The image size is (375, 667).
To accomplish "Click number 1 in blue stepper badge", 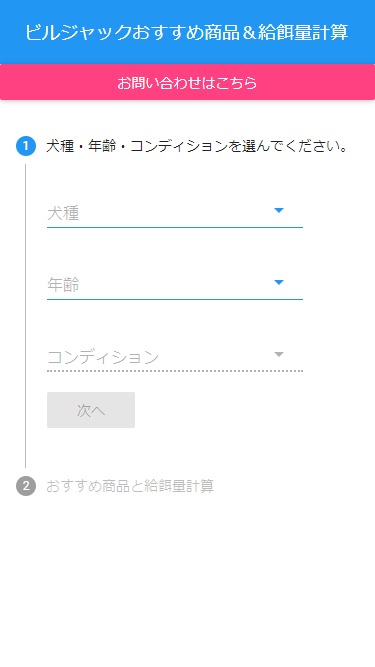I will [26, 147].
